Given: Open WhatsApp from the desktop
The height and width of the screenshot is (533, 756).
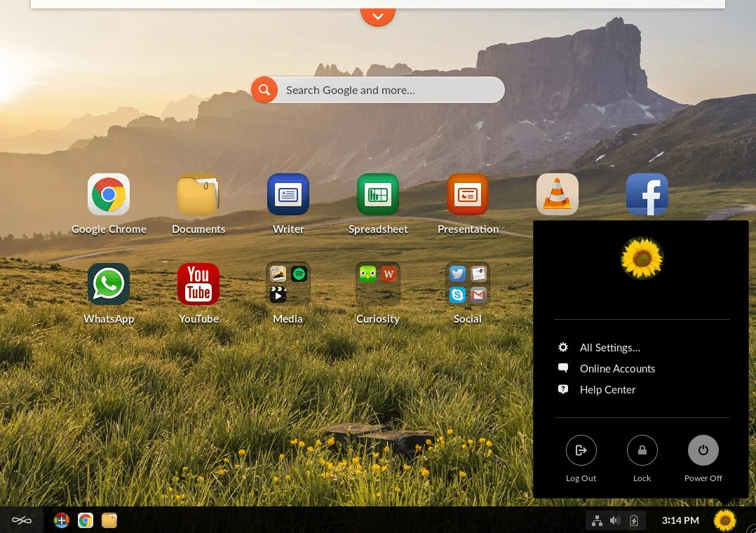Looking at the screenshot, I should click(109, 284).
